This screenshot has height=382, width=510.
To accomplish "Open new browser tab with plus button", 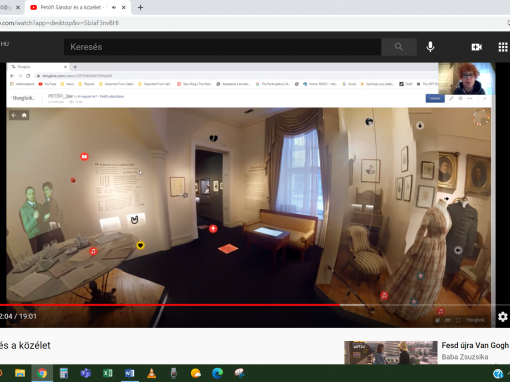I will (140, 7).
